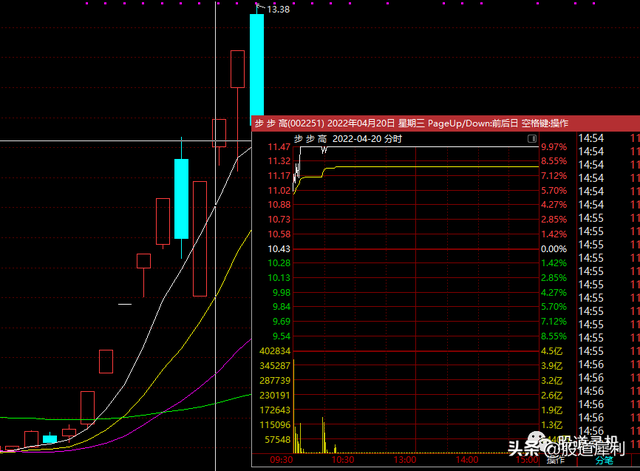The image size is (640, 471).
Task: Click the 230191 volume axis label
Action: (275, 395)
